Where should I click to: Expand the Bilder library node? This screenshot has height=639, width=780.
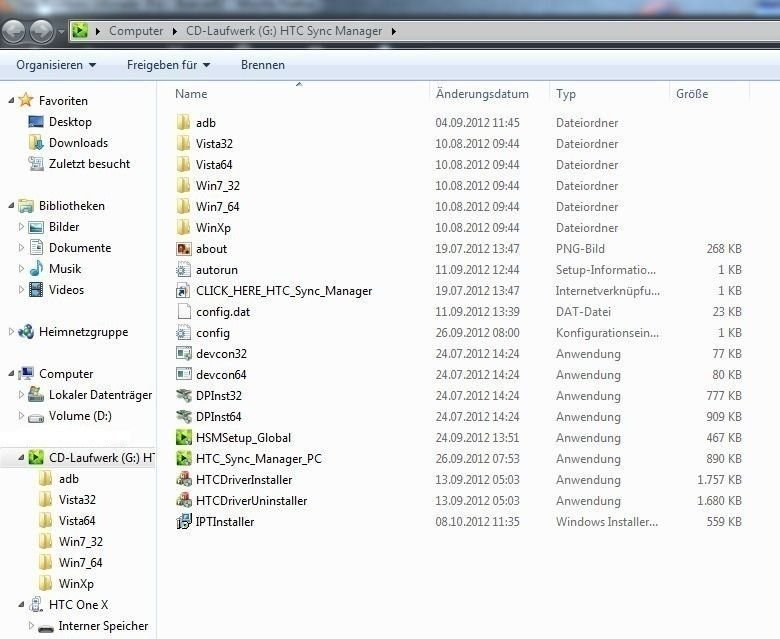(21, 227)
